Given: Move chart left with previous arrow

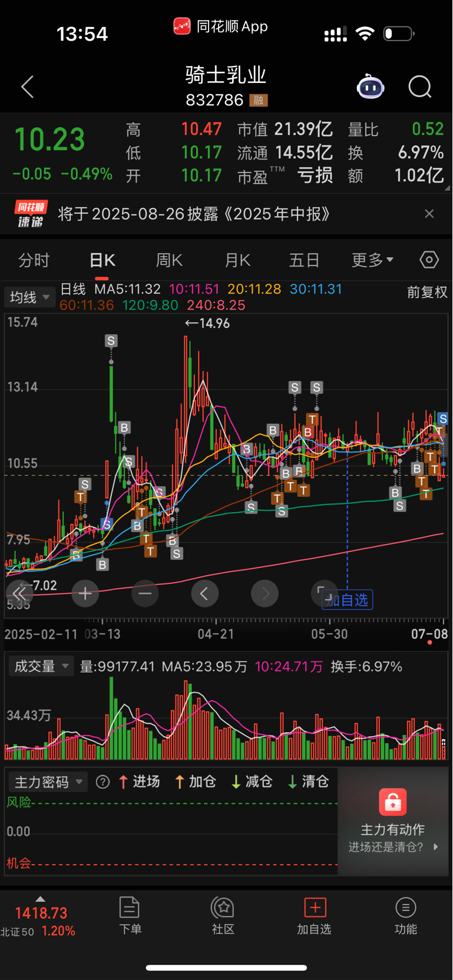Looking at the screenshot, I should point(204,593).
